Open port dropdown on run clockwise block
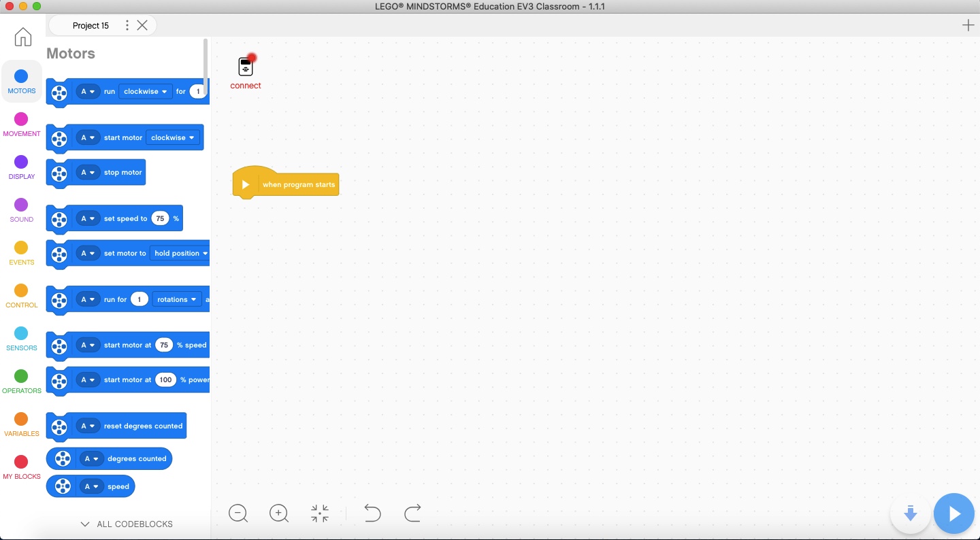 [x=88, y=91]
